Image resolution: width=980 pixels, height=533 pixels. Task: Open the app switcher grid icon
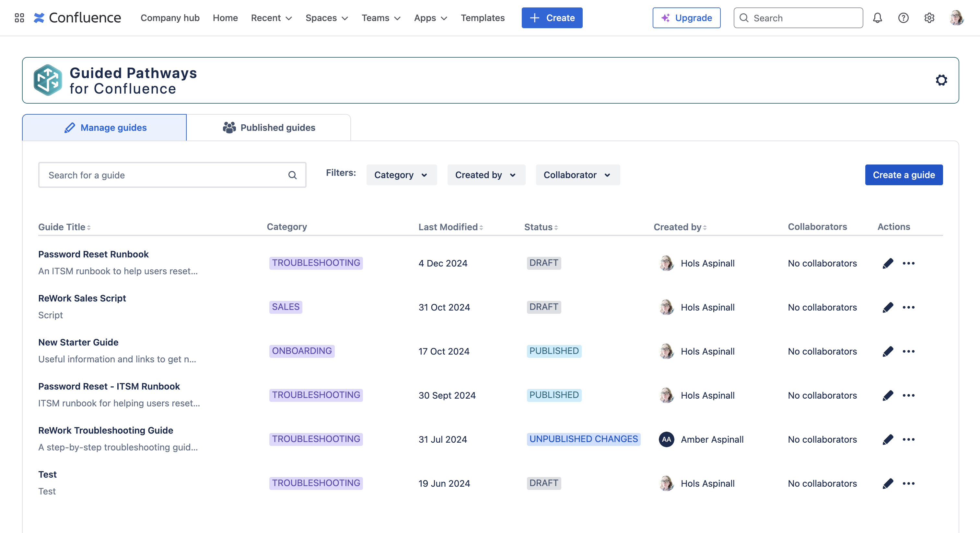pyautogui.click(x=19, y=18)
